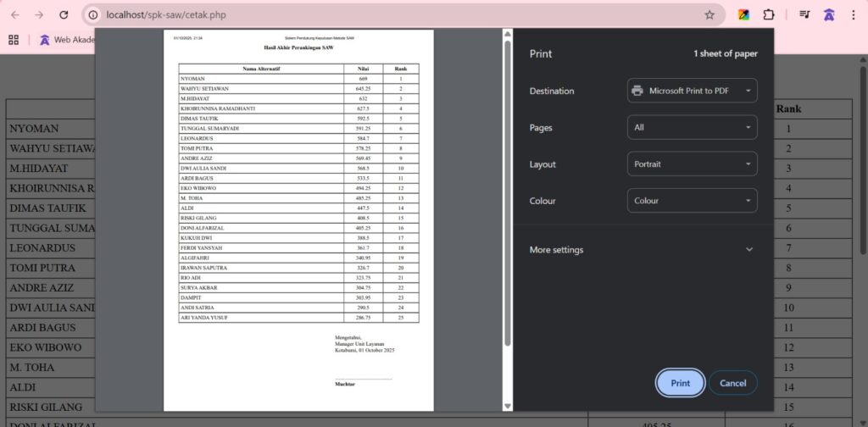This screenshot has height=427, width=868.
Task: Click the browser back arrow
Action: pyautogui.click(x=14, y=14)
